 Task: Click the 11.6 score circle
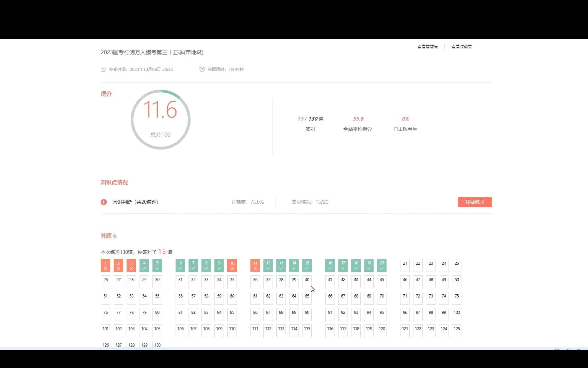[x=160, y=120]
